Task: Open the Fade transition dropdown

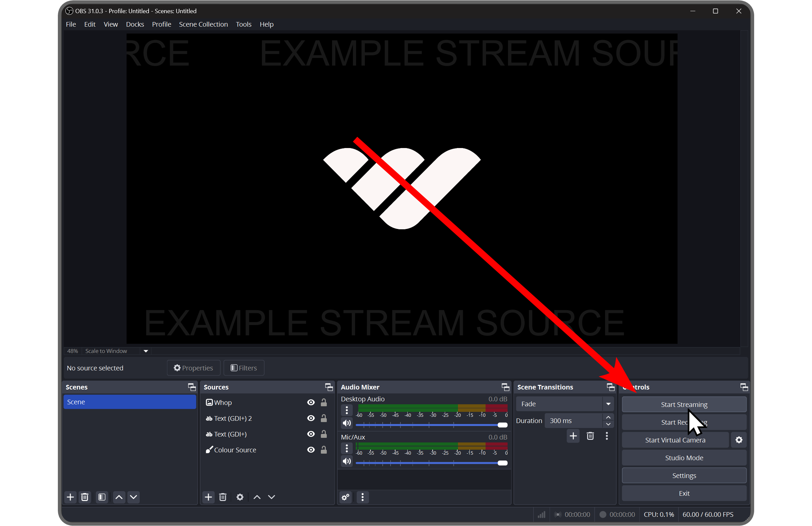Action: click(x=565, y=404)
